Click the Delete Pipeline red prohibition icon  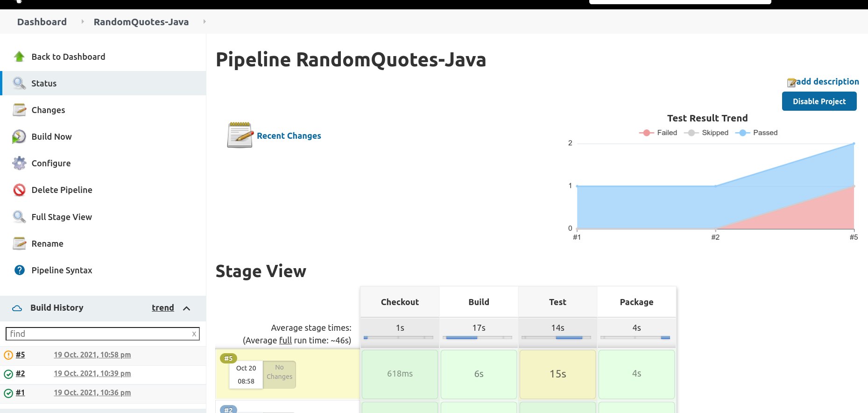point(19,190)
